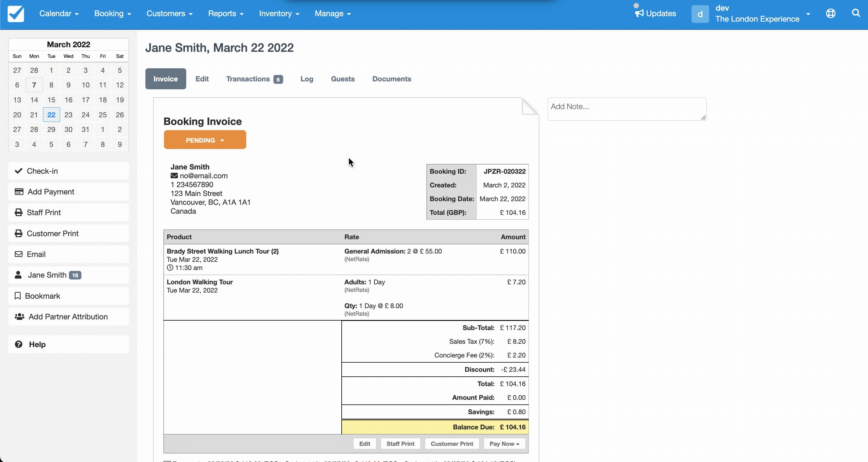Click Help in the sidebar
This screenshot has width=868, height=462.
point(68,344)
